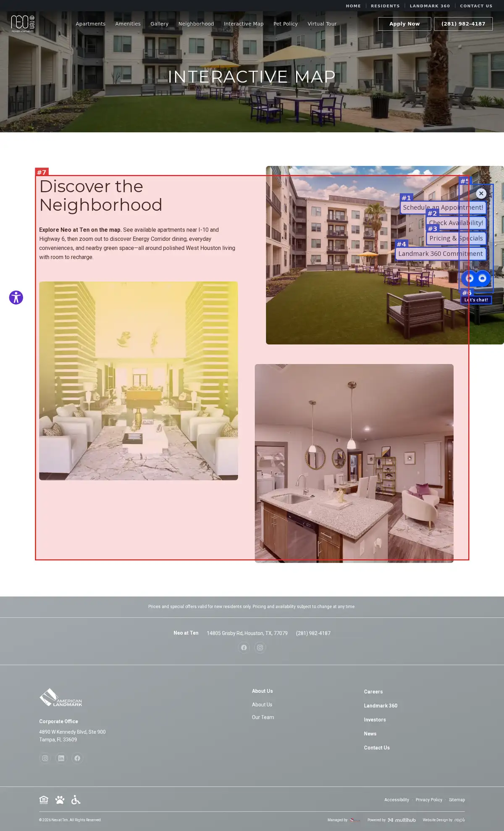Click the Careers footer link

[373, 692]
